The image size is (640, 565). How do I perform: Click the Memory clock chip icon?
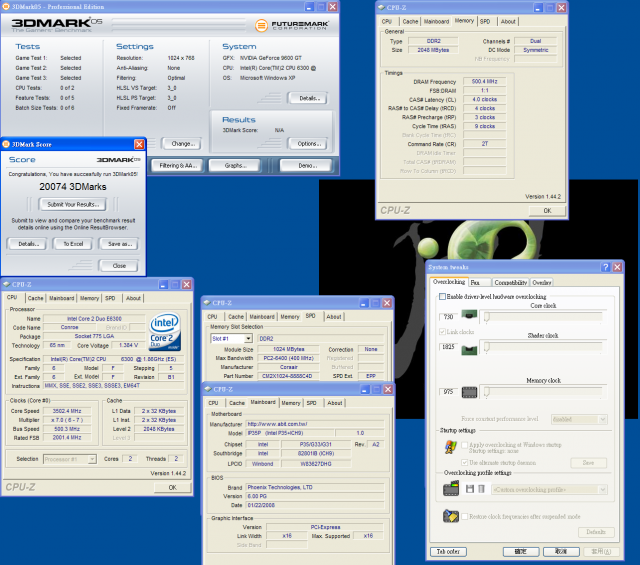point(469,392)
